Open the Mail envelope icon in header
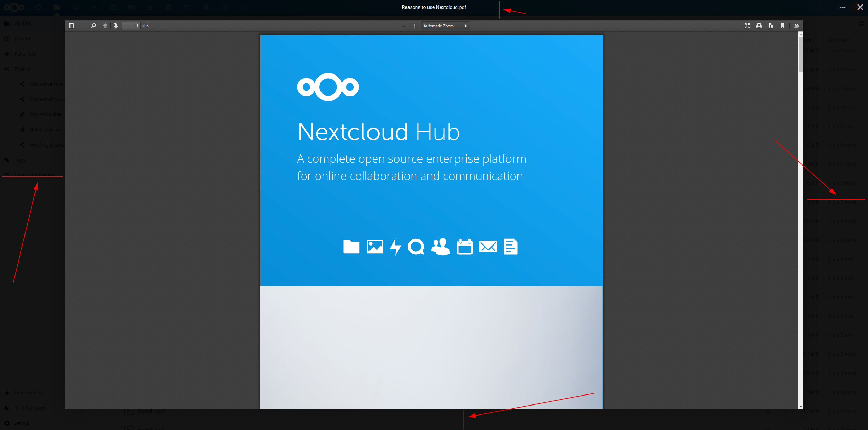The height and width of the screenshot is (430, 868). tap(131, 7)
